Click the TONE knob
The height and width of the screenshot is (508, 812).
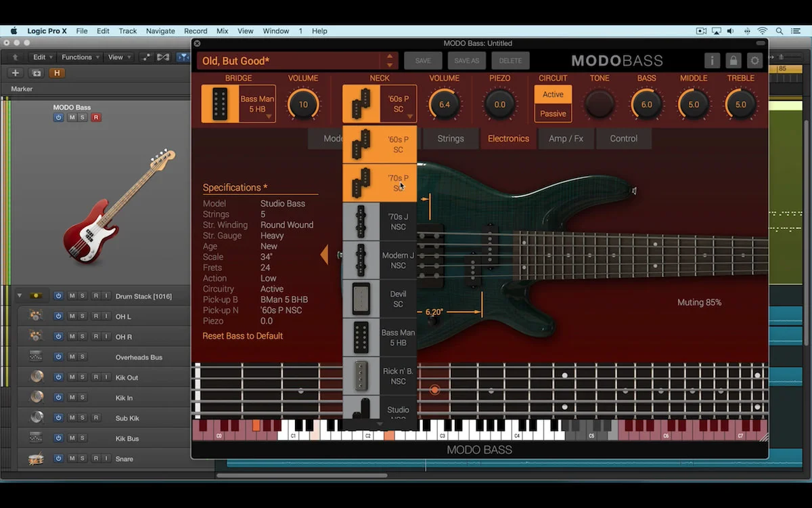600,104
